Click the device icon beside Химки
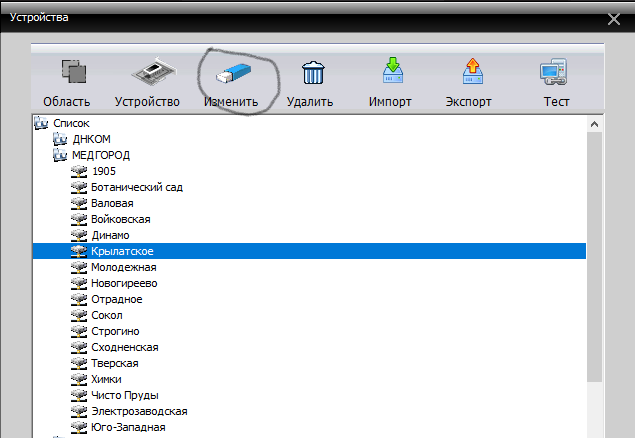This screenshot has width=635, height=438. (79, 379)
